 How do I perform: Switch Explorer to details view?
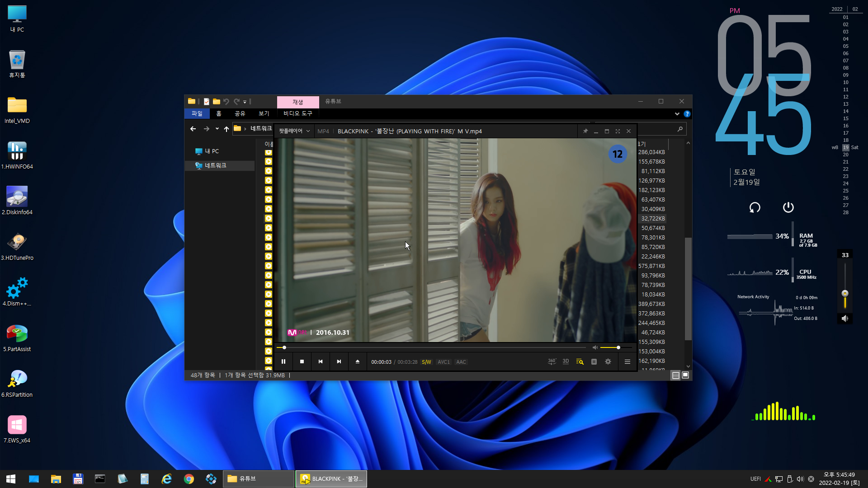point(675,375)
